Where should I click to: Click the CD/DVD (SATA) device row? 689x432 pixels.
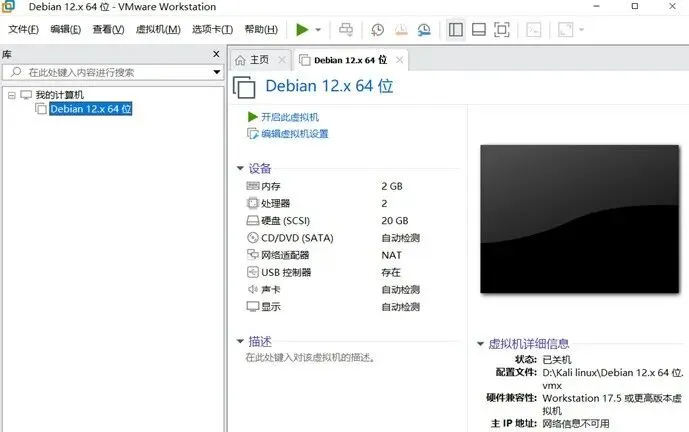[x=333, y=238]
